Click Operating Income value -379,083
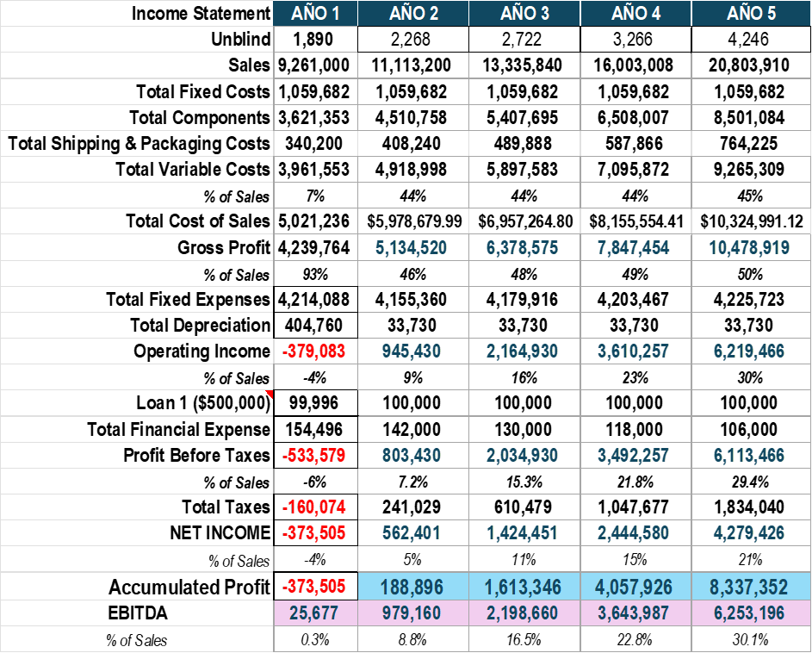Viewport: 812px width, 653px height. pyautogui.click(x=313, y=351)
